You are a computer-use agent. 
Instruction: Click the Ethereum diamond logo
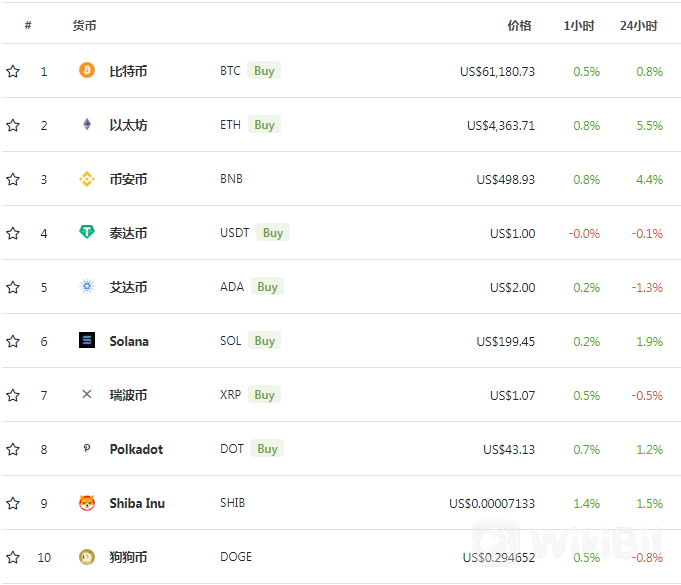pos(87,125)
